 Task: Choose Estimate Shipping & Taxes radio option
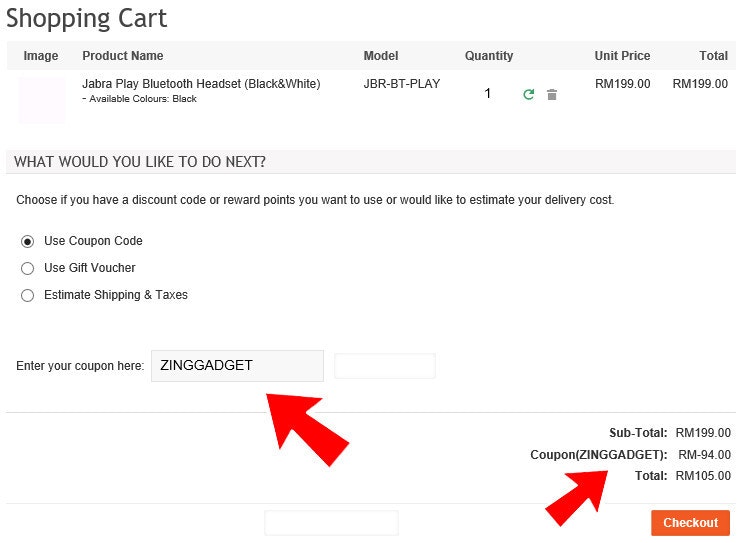point(28,295)
